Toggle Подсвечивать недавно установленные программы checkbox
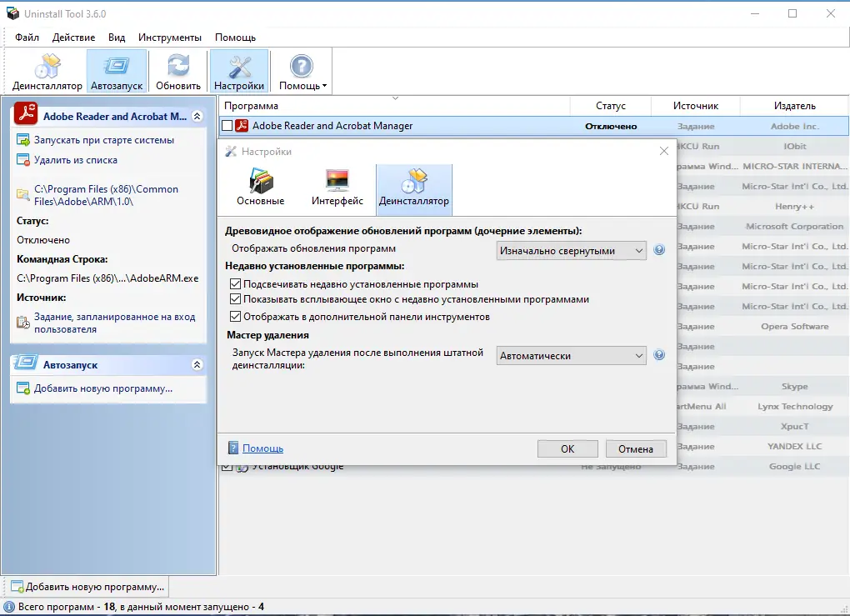The image size is (850, 616). [235, 283]
